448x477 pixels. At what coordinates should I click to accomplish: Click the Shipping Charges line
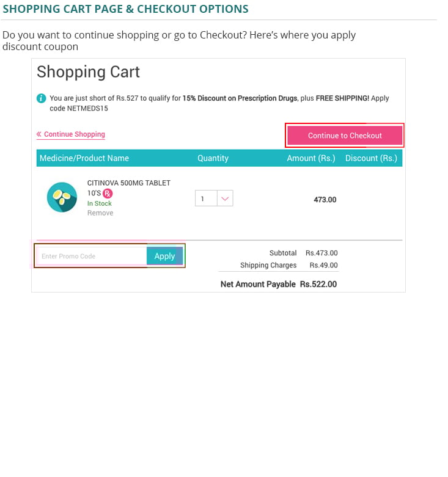(288, 265)
